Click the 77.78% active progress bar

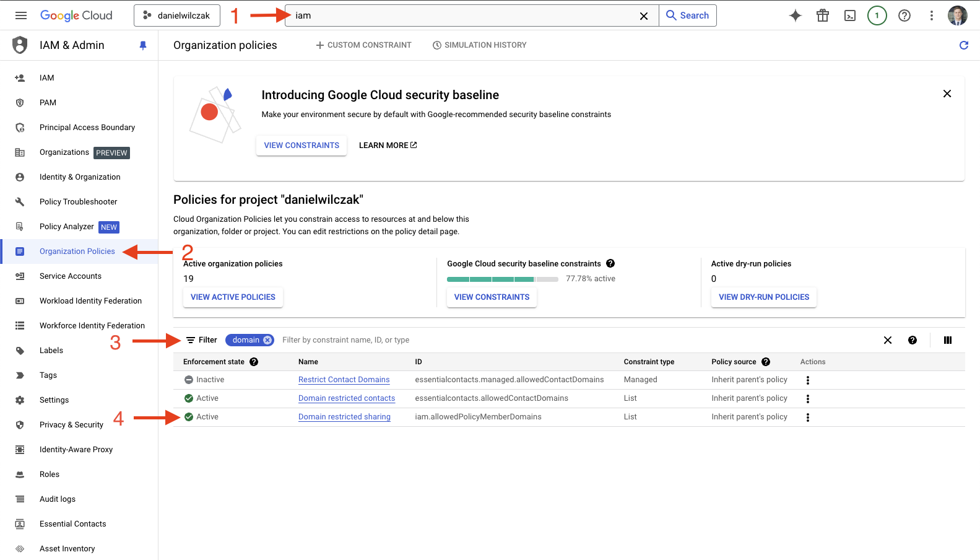click(x=503, y=279)
